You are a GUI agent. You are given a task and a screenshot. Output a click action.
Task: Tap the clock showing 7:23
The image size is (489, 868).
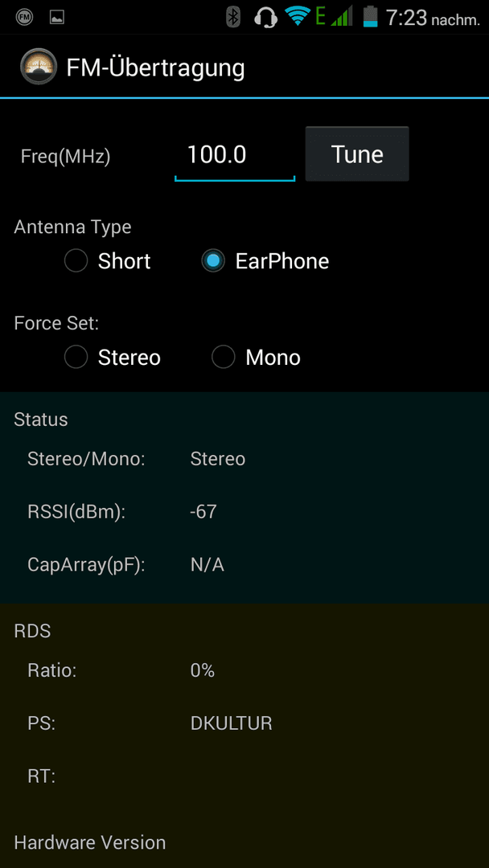[x=406, y=18]
